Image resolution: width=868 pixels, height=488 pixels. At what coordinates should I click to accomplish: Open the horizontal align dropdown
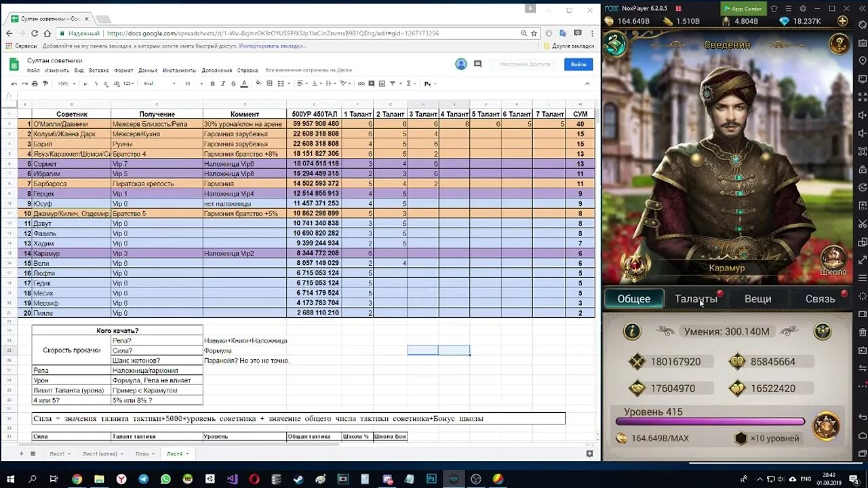tap(302, 83)
